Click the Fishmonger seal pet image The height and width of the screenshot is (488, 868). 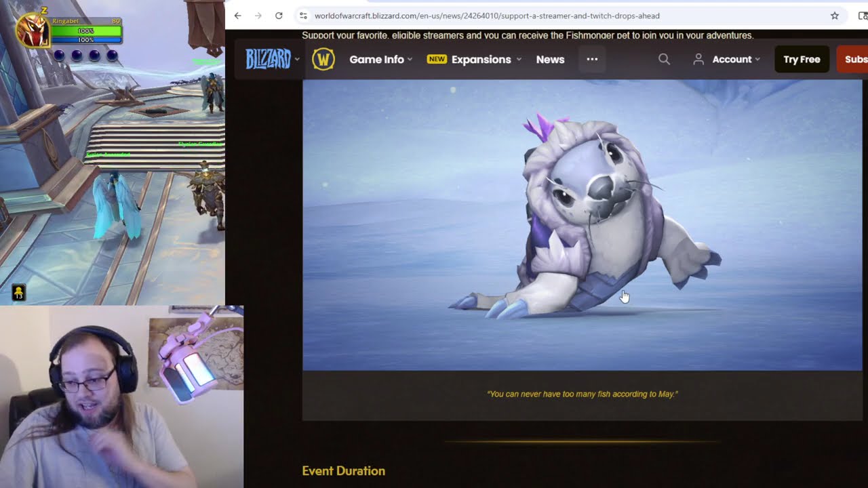(x=582, y=225)
